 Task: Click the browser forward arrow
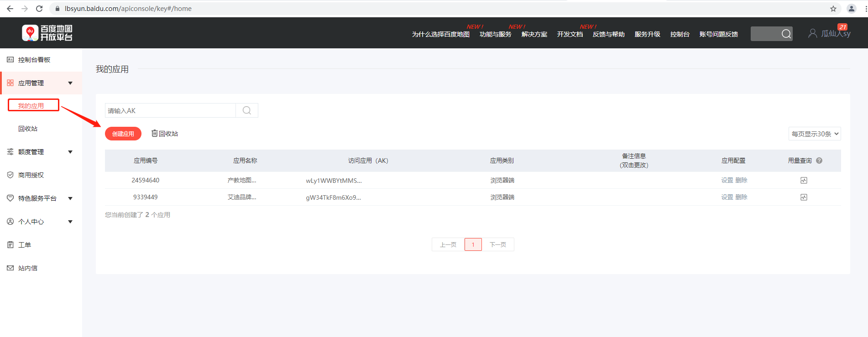pyautogui.click(x=25, y=9)
